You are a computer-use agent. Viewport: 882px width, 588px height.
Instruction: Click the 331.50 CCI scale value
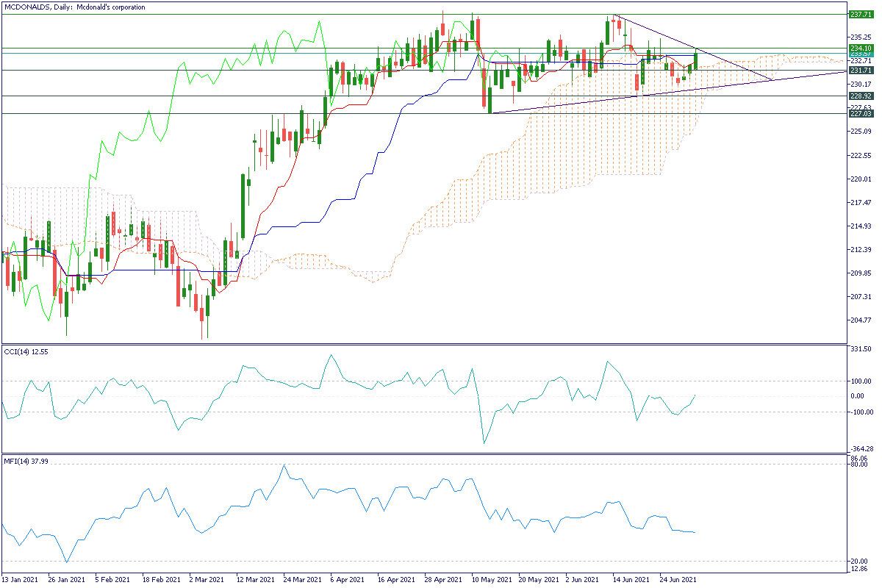[x=860, y=349]
